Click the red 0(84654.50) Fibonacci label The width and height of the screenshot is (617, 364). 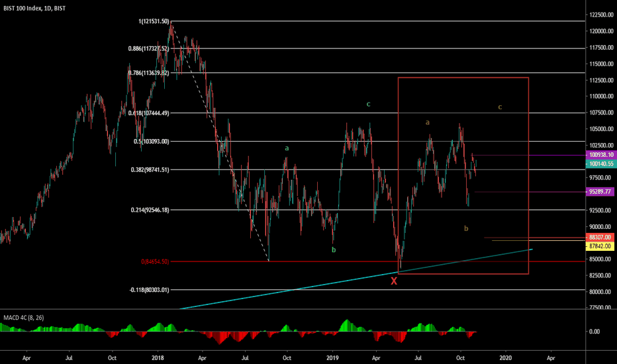[155, 261]
